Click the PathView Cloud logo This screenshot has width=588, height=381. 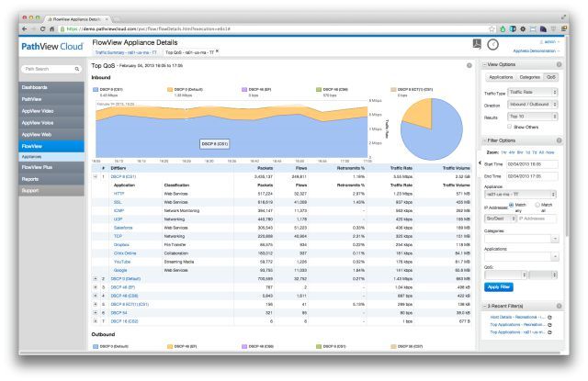(52, 47)
